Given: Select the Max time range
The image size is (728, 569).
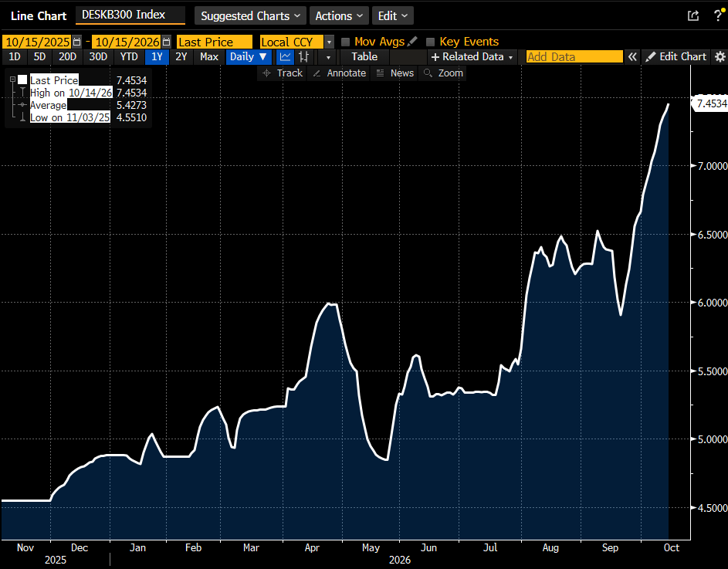Looking at the screenshot, I should [209, 56].
